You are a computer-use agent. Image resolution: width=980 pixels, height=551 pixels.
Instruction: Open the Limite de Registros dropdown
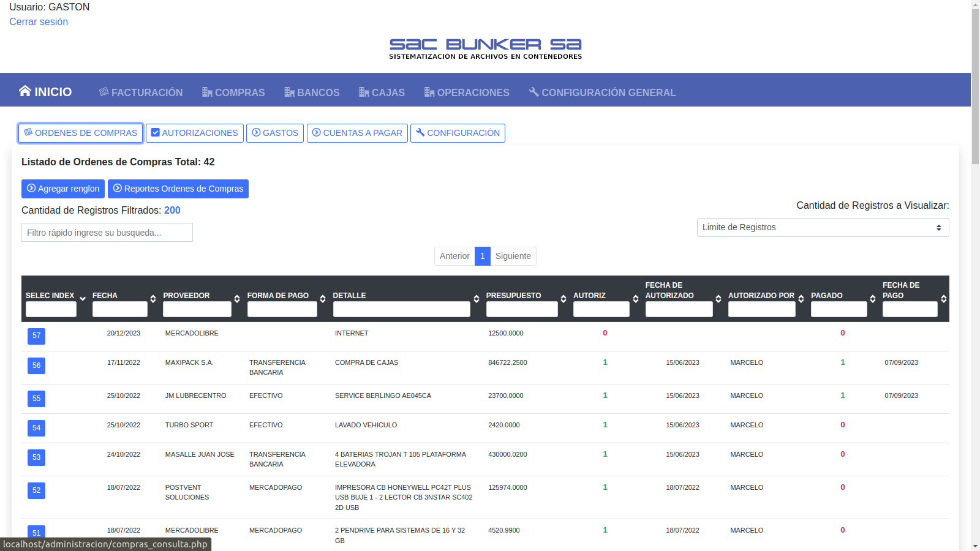point(823,228)
